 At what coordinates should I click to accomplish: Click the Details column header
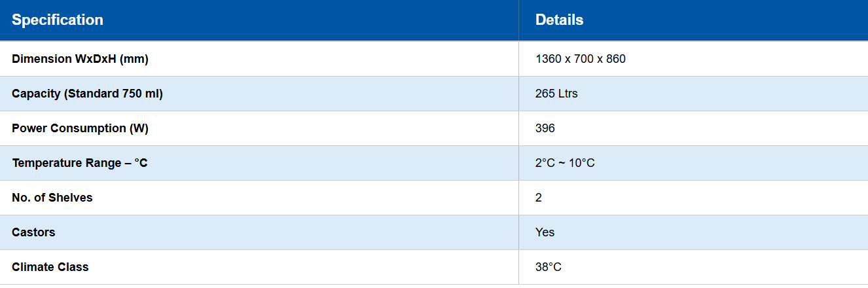pos(559,20)
